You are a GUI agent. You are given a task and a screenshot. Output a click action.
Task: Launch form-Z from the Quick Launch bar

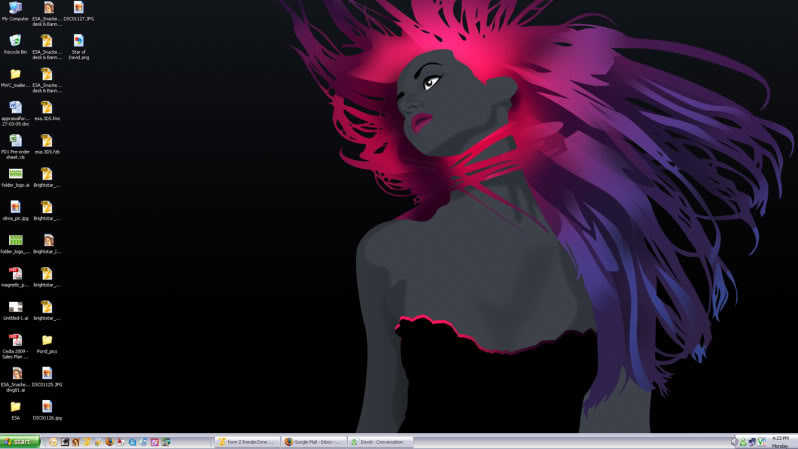87,442
